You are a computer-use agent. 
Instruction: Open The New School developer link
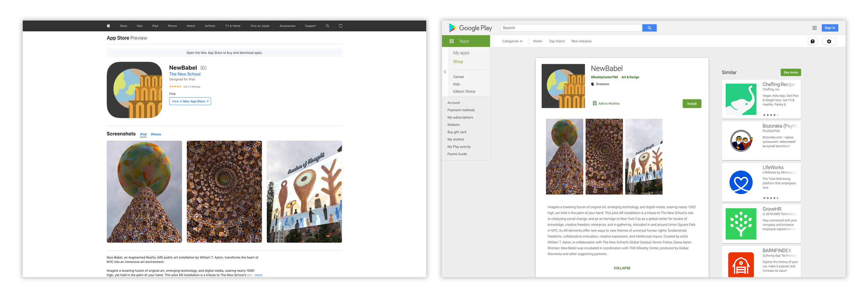click(185, 74)
